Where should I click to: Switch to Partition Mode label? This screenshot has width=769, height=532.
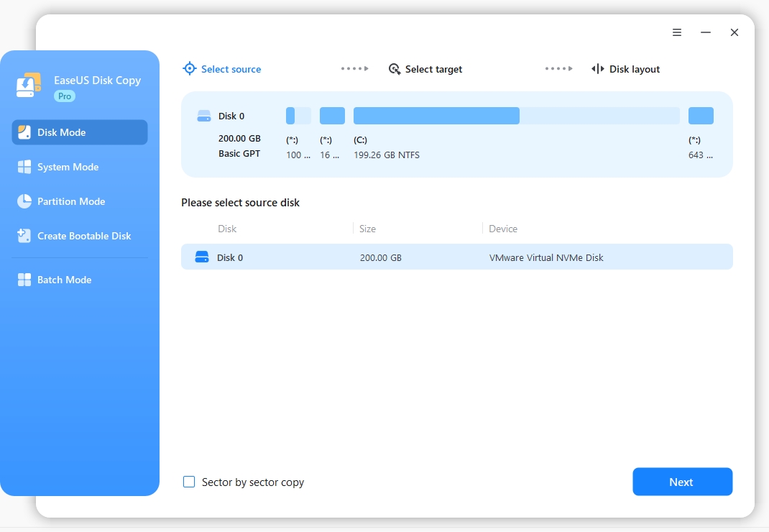pyautogui.click(x=71, y=201)
